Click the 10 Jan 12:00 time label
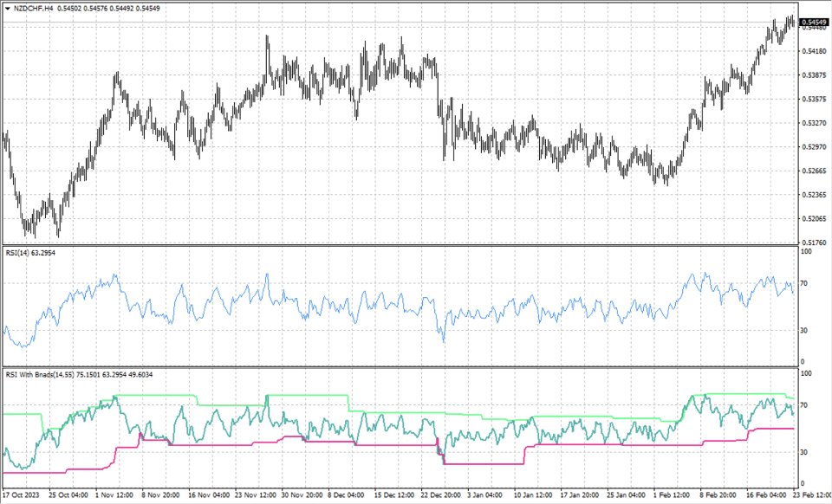 pos(535,494)
